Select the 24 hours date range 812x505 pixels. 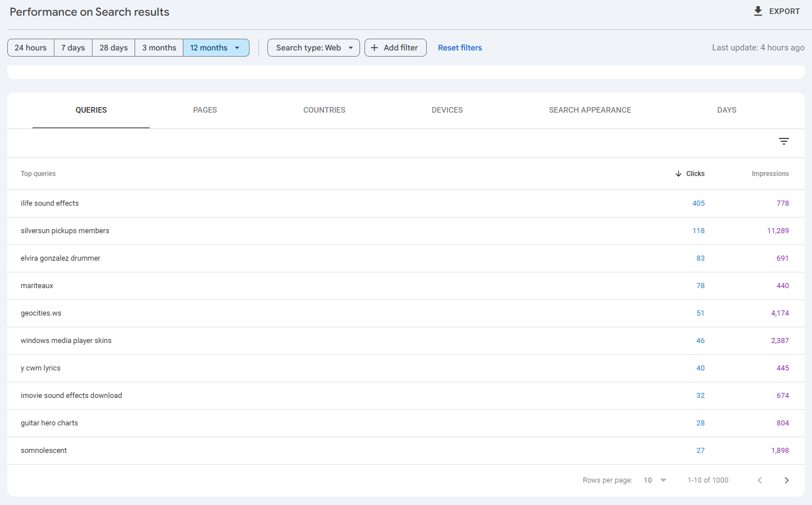click(x=31, y=48)
